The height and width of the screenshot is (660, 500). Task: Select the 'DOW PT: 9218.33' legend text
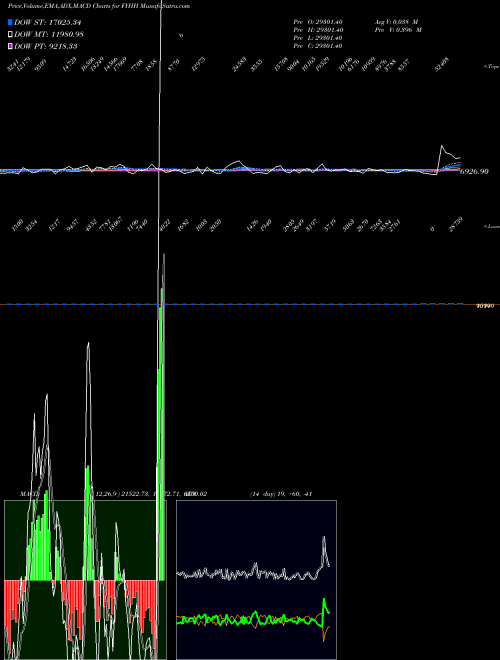46,46
